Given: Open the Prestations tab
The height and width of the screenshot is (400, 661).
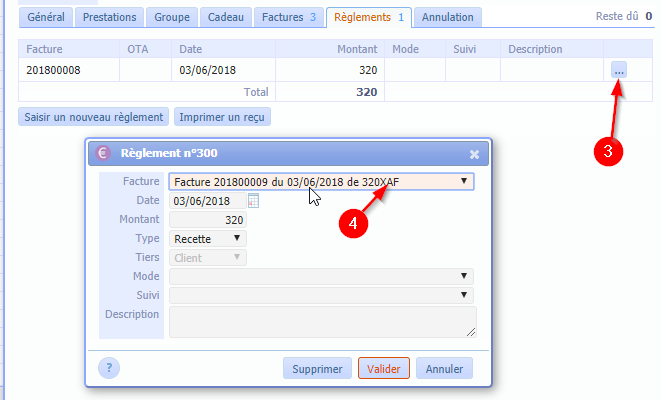Looking at the screenshot, I should (110, 18).
